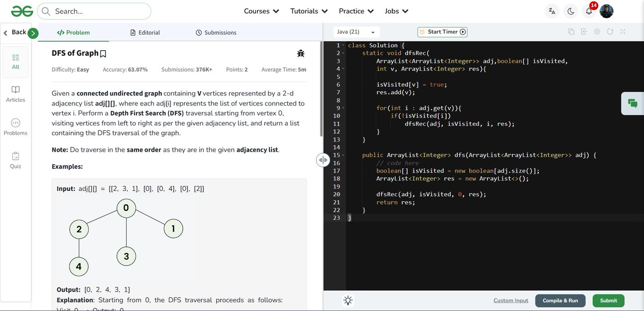Bookmark the DFS of Graph problem
The height and width of the screenshot is (311, 644).
click(x=103, y=53)
